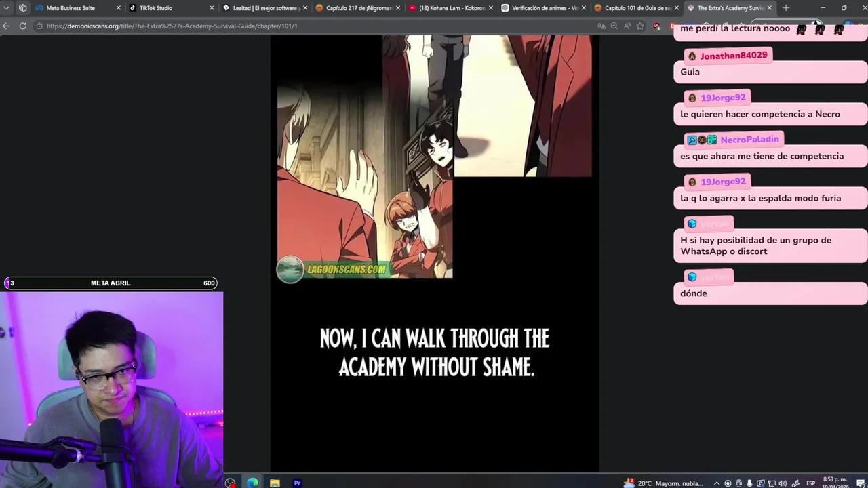View site info via the lock icon
The image size is (868, 488).
tap(40, 26)
